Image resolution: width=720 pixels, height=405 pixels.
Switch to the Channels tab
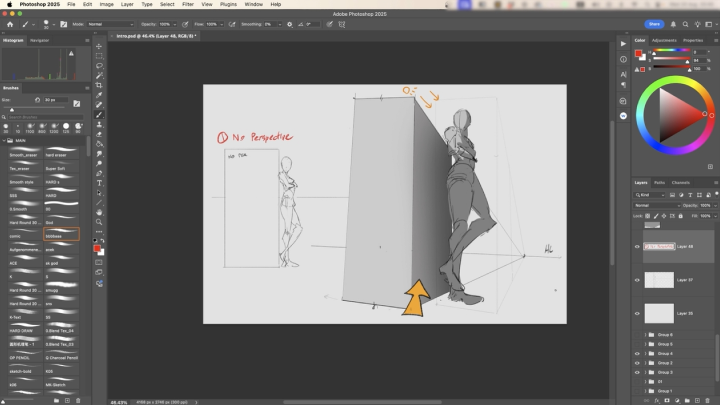tap(681, 183)
